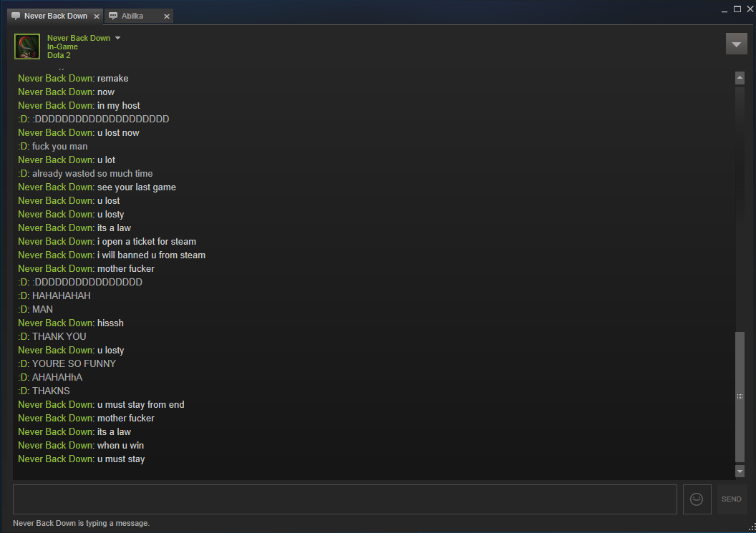
Task: Close the Never Back Down chat tab
Action: 97,16
